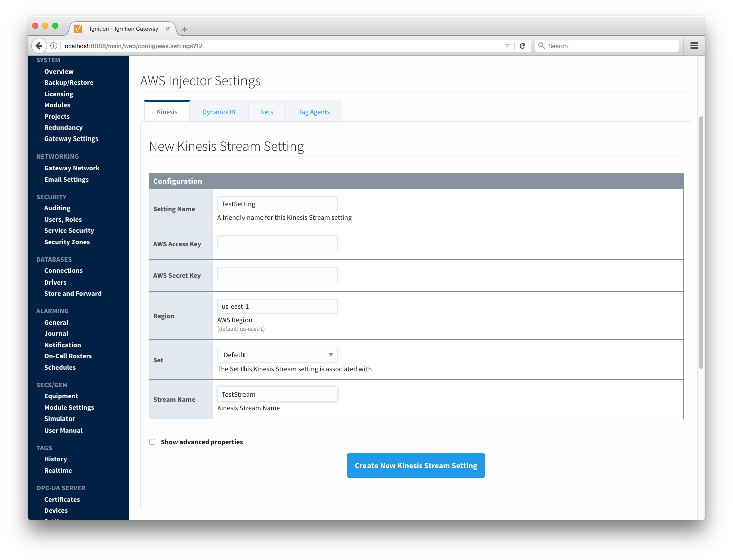The image size is (733, 560).
Task: Click the search magnifier icon
Action: point(541,46)
